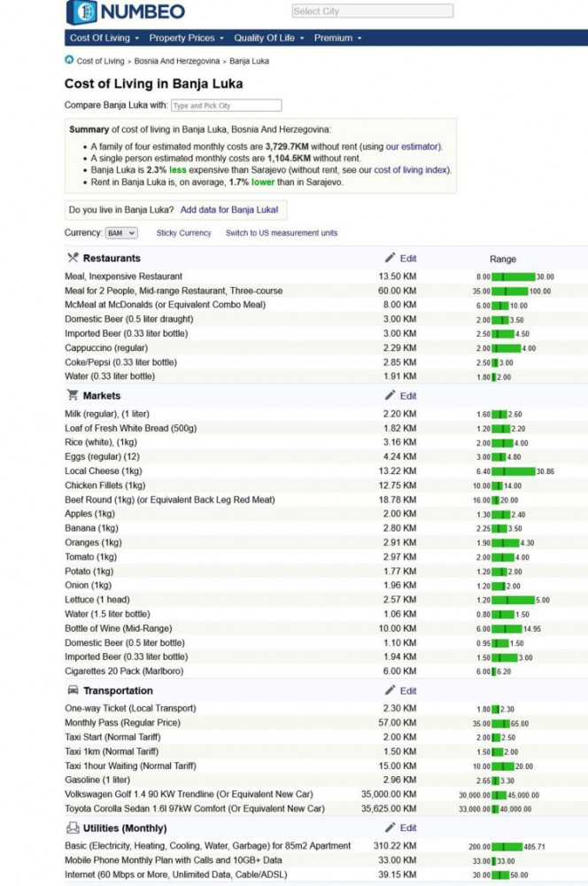Toggle Sticky Currency option
The width and height of the screenshot is (588, 886).
(x=184, y=233)
